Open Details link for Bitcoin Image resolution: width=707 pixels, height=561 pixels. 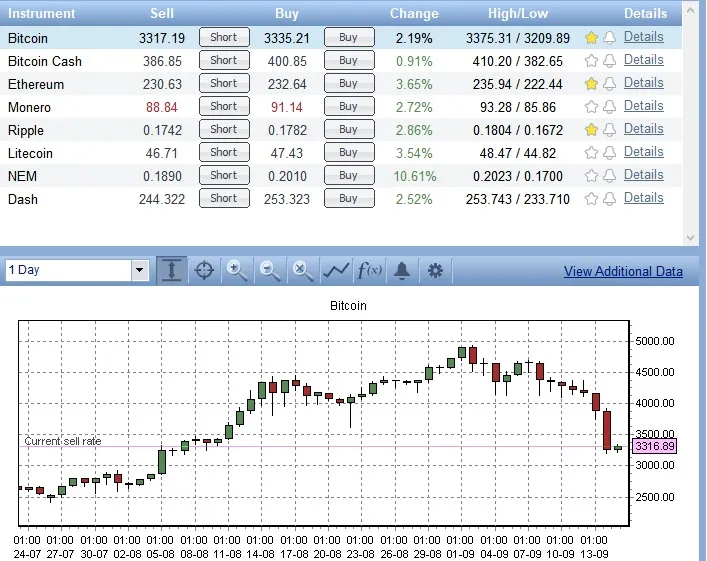643,37
